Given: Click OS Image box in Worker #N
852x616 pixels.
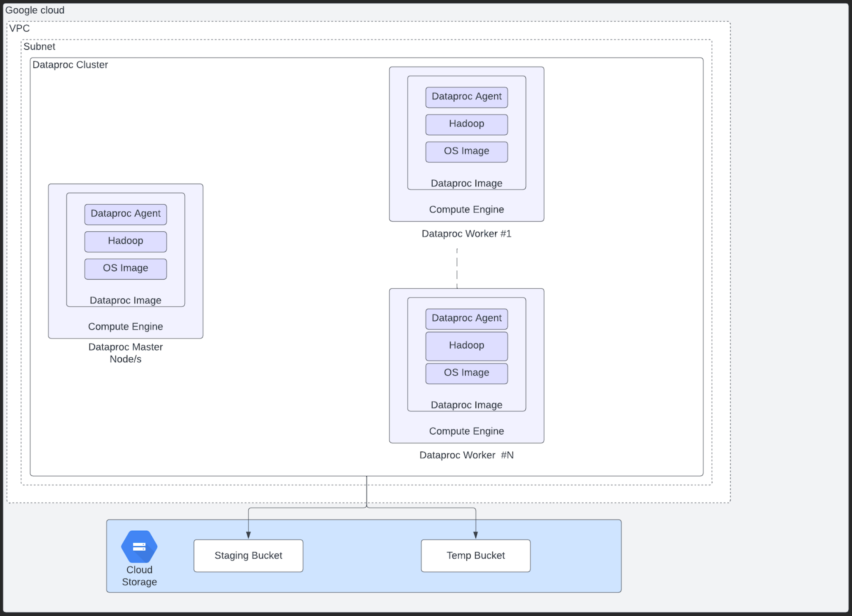Looking at the screenshot, I should tap(467, 374).
